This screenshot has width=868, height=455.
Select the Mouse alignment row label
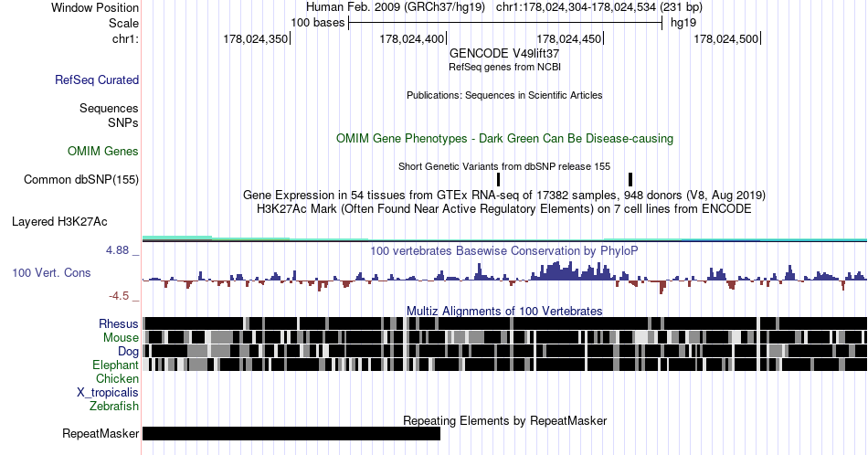pos(121,338)
